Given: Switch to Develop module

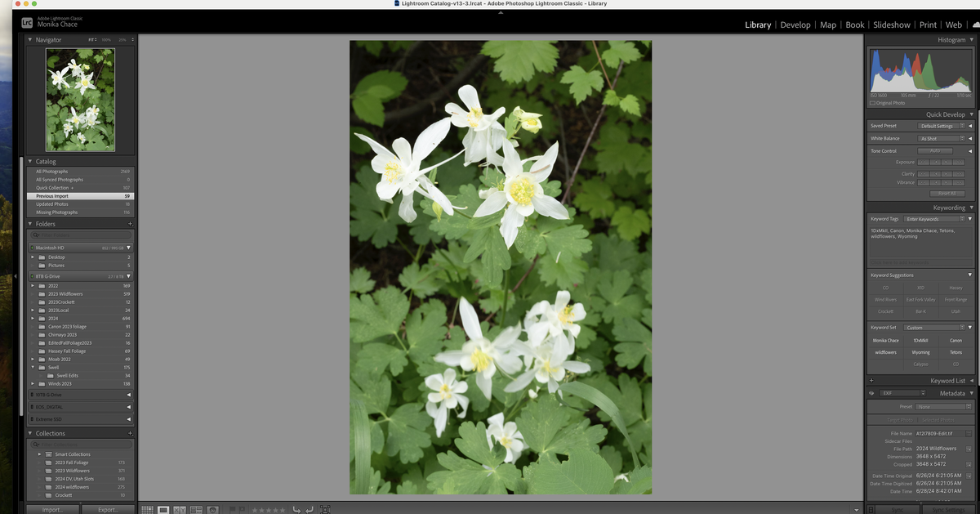Looking at the screenshot, I should 795,25.
